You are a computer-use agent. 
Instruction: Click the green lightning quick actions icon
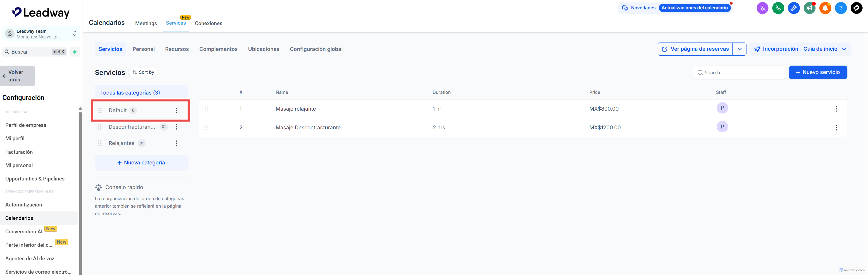75,52
